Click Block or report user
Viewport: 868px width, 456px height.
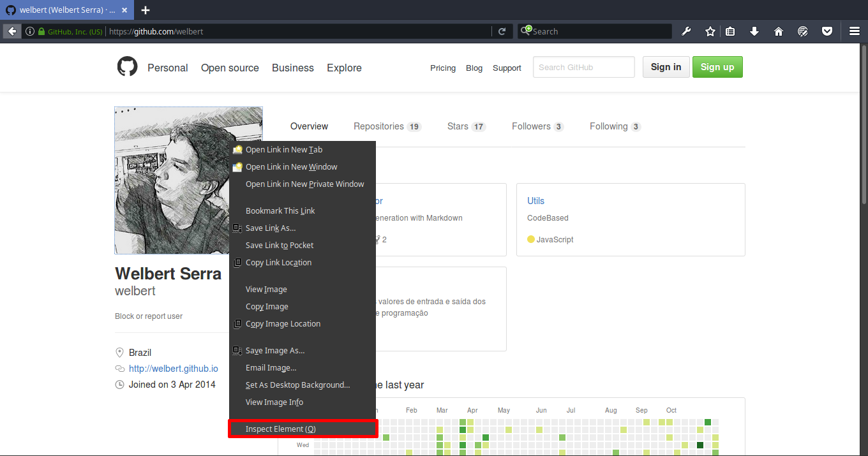[x=149, y=316]
